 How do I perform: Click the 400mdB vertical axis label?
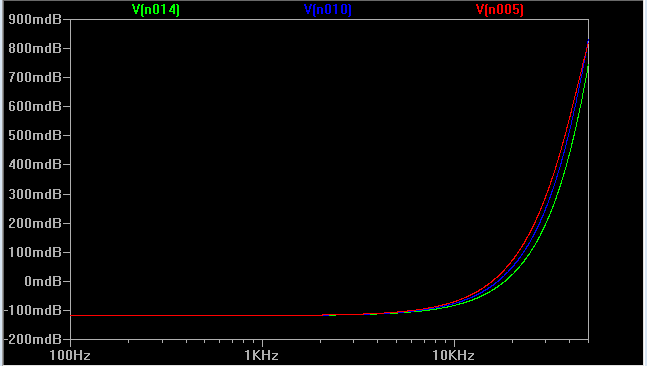[x=35, y=165]
